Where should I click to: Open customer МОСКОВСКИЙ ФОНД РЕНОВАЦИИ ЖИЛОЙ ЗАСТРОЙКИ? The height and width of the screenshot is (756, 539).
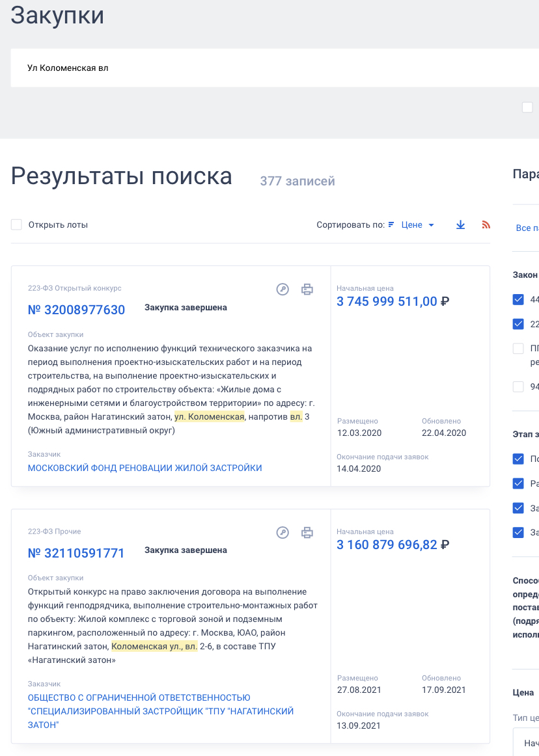145,468
